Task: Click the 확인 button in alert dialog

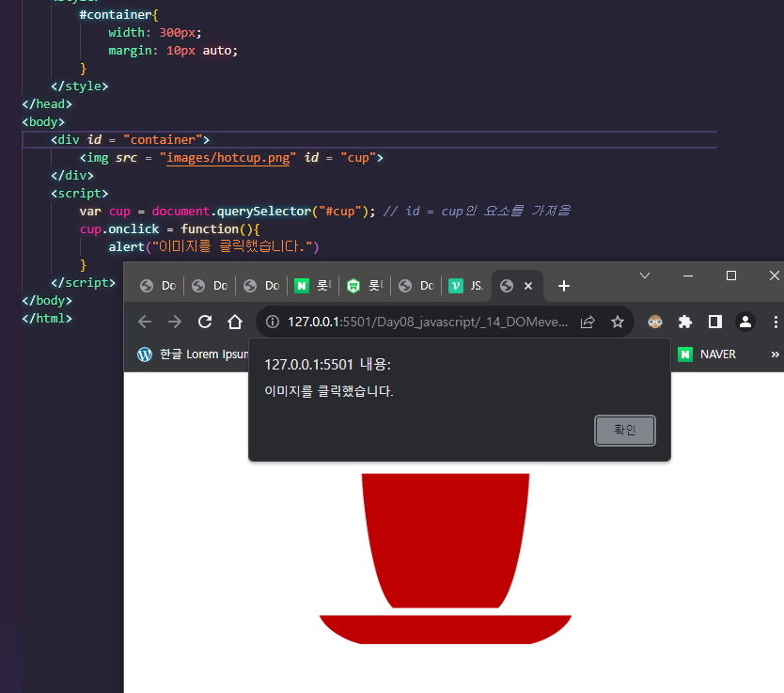Action: coord(624,430)
